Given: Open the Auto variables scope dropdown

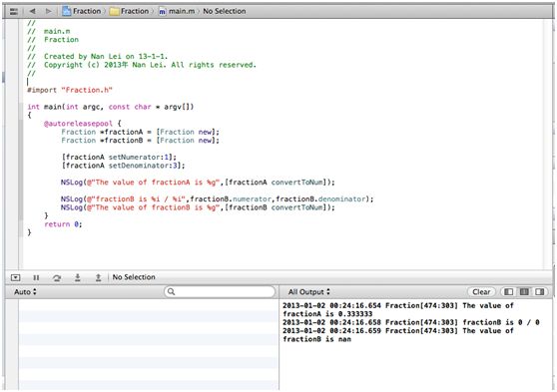Looking at the screenshot, I should pyautogui.click(x=25, y=292).
